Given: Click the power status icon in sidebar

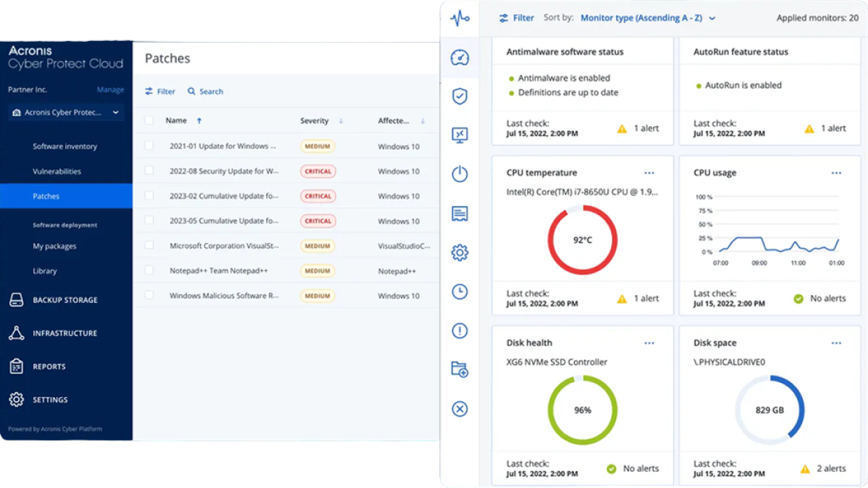Looking at the screenshot, I should [460, 174].
